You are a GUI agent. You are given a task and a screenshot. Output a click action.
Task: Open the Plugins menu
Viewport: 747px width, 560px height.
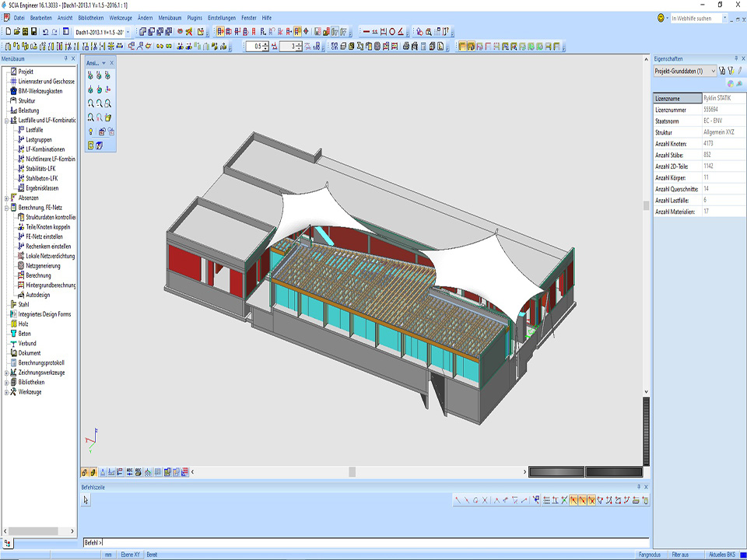[195, 17]
